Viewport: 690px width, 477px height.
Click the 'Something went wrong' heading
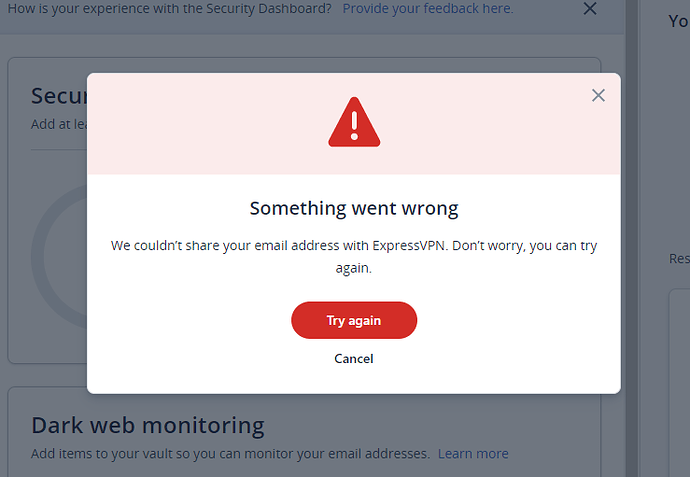click(354, 208)
